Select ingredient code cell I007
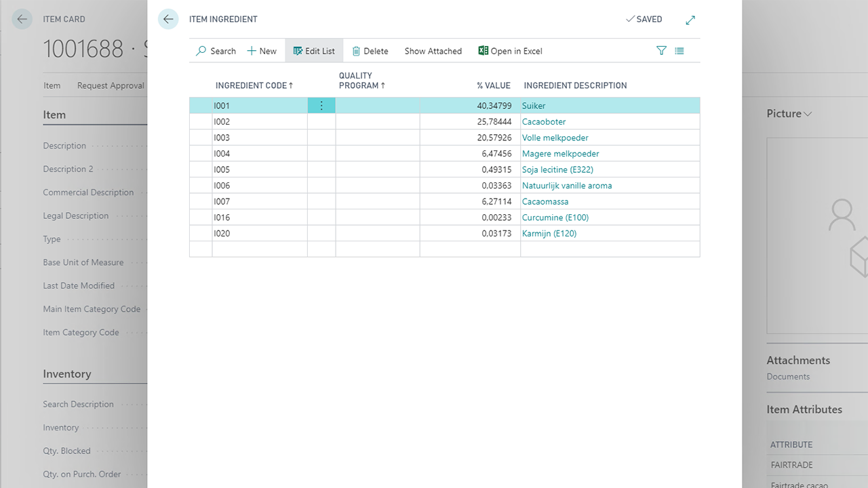 click(x=260, y=201)
